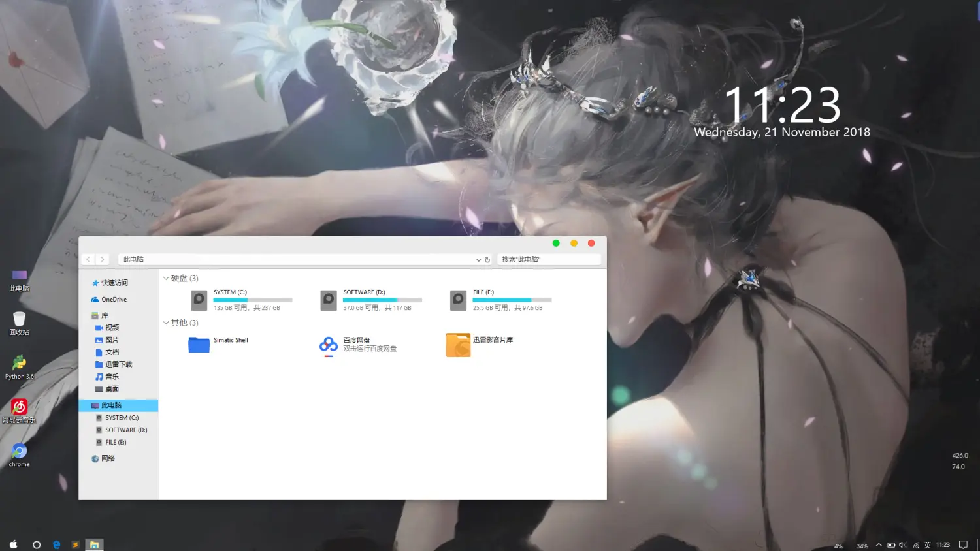Open the Apple-logo Start button

point(14,544)
